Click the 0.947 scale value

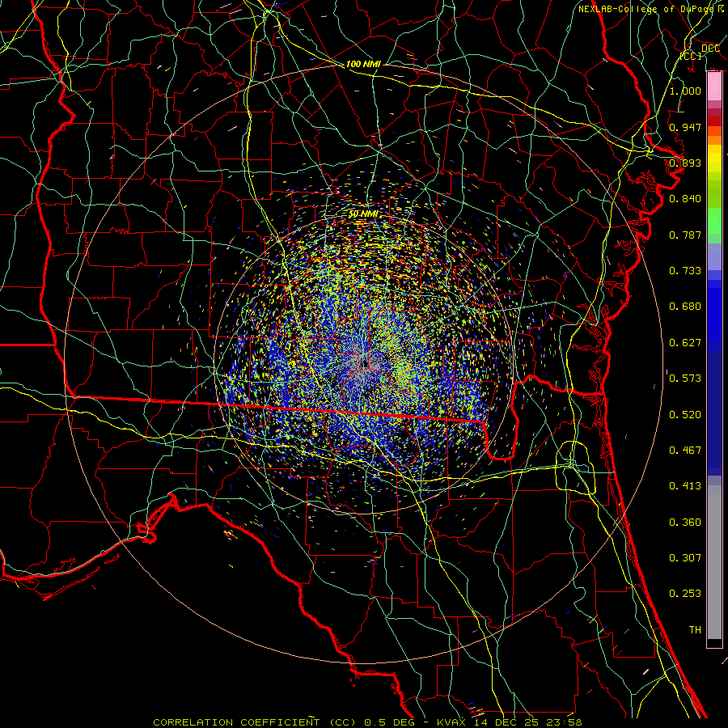click(685, 127)
